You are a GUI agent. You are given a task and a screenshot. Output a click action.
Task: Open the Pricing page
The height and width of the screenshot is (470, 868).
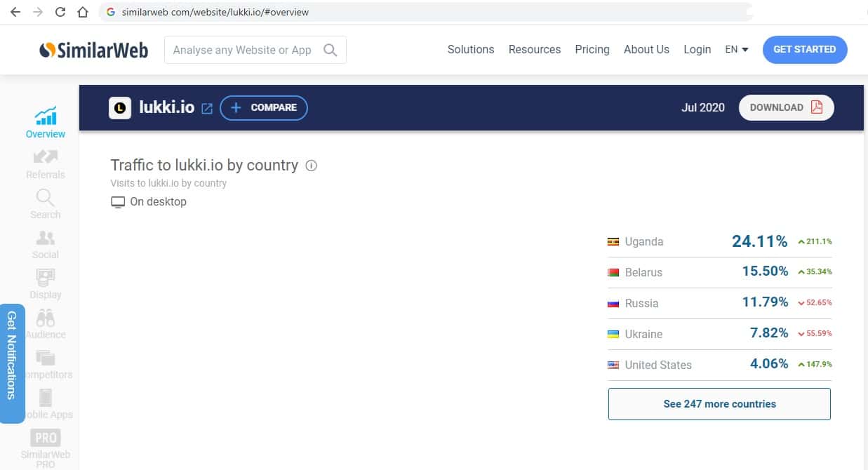click(592, 50)
